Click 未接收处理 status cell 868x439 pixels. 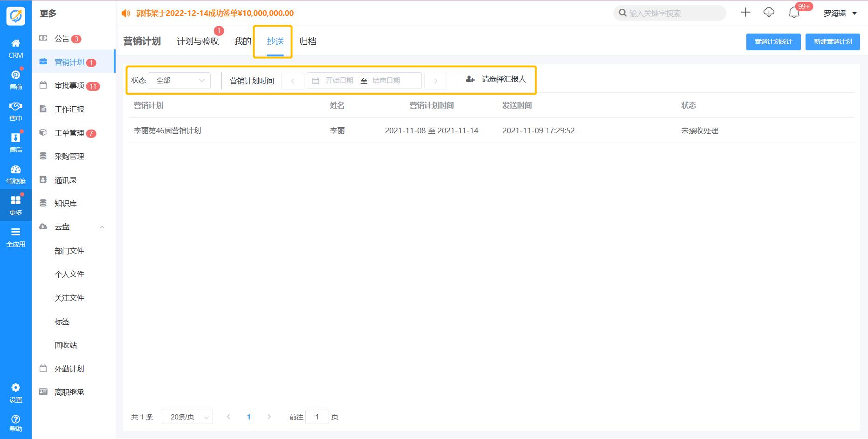click(700, 131)
